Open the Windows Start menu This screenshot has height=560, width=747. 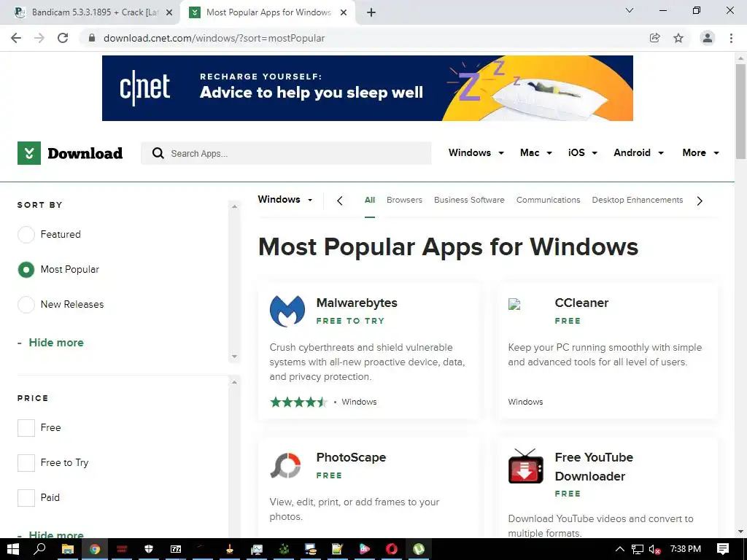tap(13, 549)
